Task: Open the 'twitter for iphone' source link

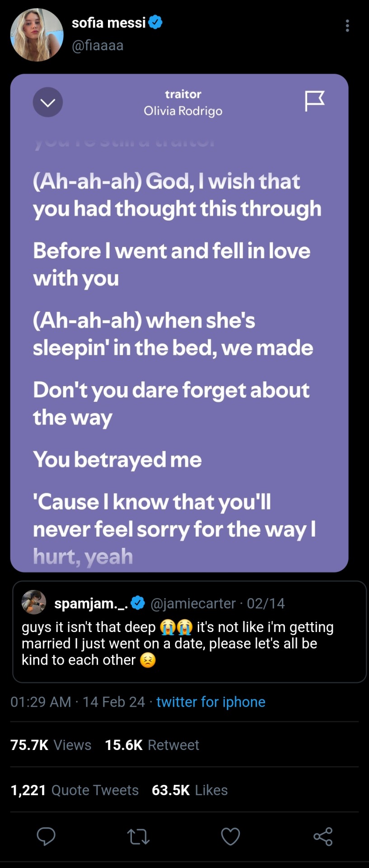Action: (210, 702)
